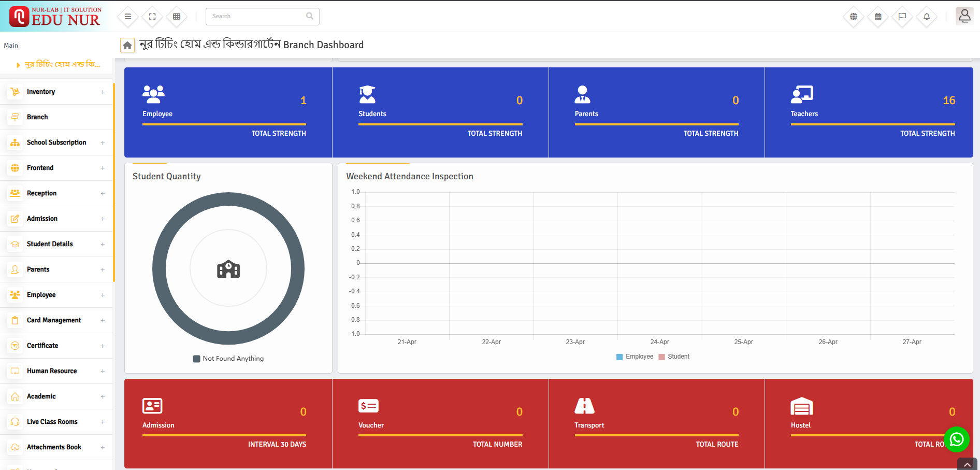
Task: Expand Reception menu plus sign
Action: pyautogui.click(x=103, y=194)
